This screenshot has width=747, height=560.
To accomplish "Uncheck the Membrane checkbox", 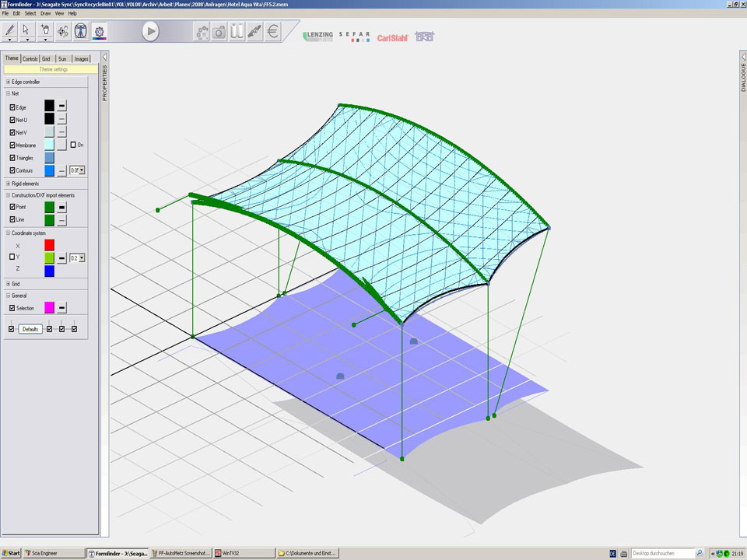I will [12, 145].
